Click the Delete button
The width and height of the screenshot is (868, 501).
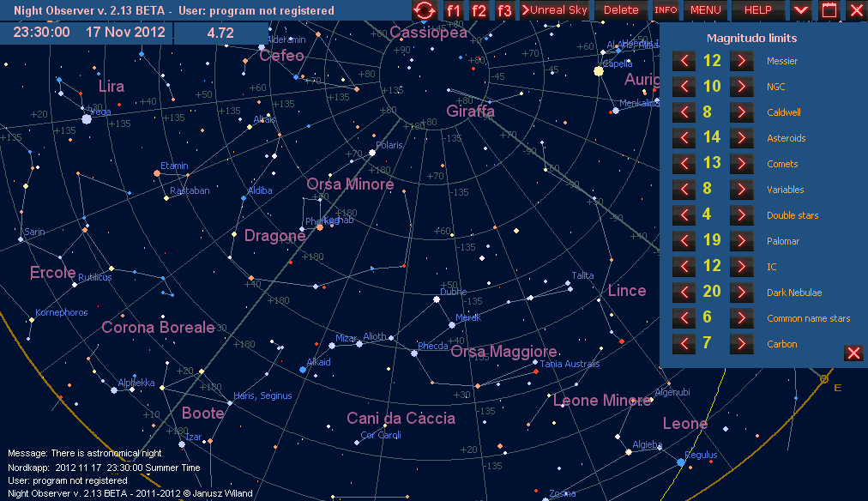[621, 10]
